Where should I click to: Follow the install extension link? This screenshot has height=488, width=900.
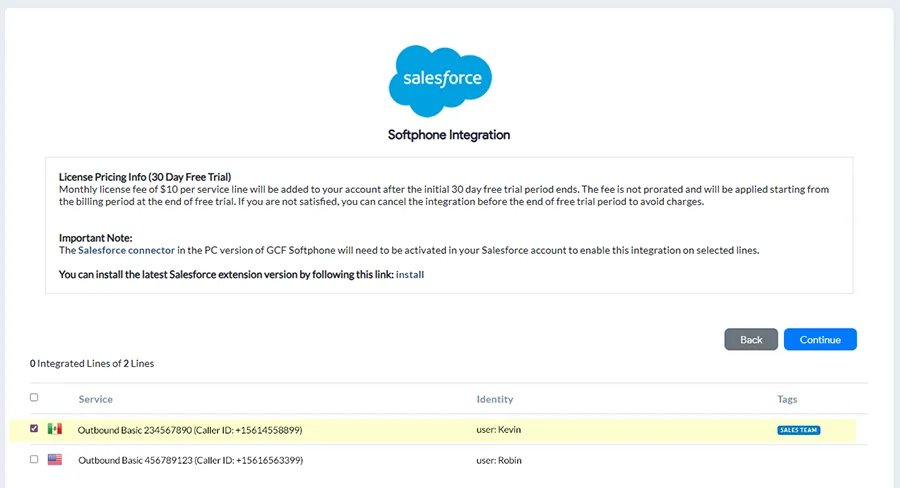(410, 274)
